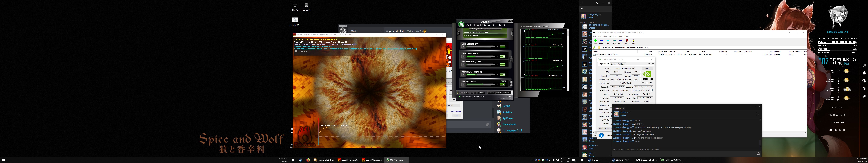Open CONTROL PANEL in the desktop widget
The image size is (868, 163).
837,130
